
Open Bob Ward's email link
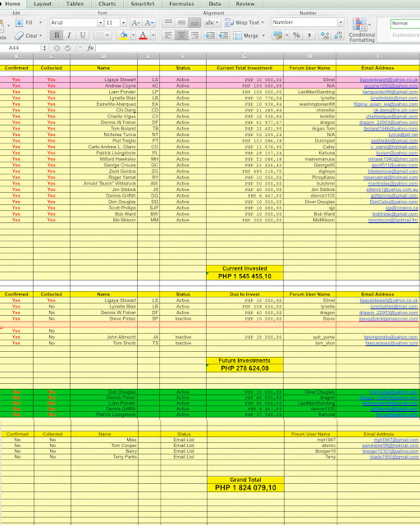coord(395,214)
